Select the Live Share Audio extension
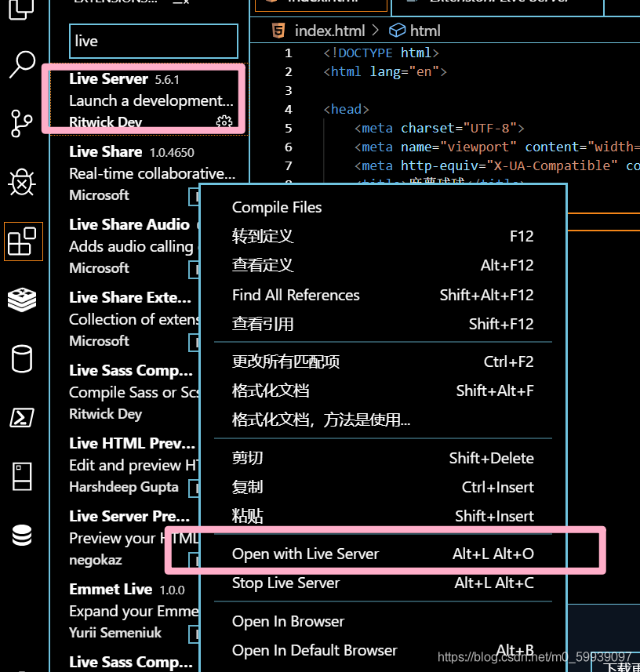The image size is (640, 672). pyautogui.click(x=125, y=246)
